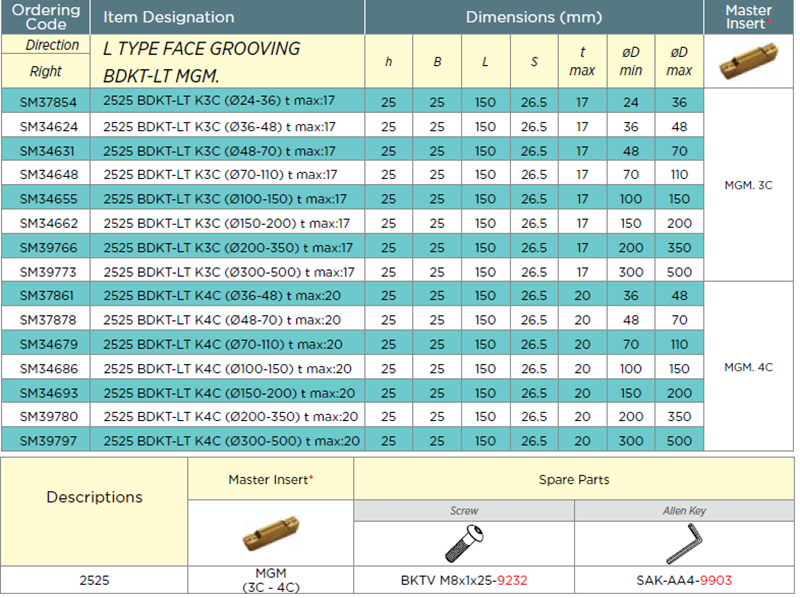The image size is (800, 598).
Task: Select ordering code SM34662
Action: pyautogui.click(x=49, y=223)
